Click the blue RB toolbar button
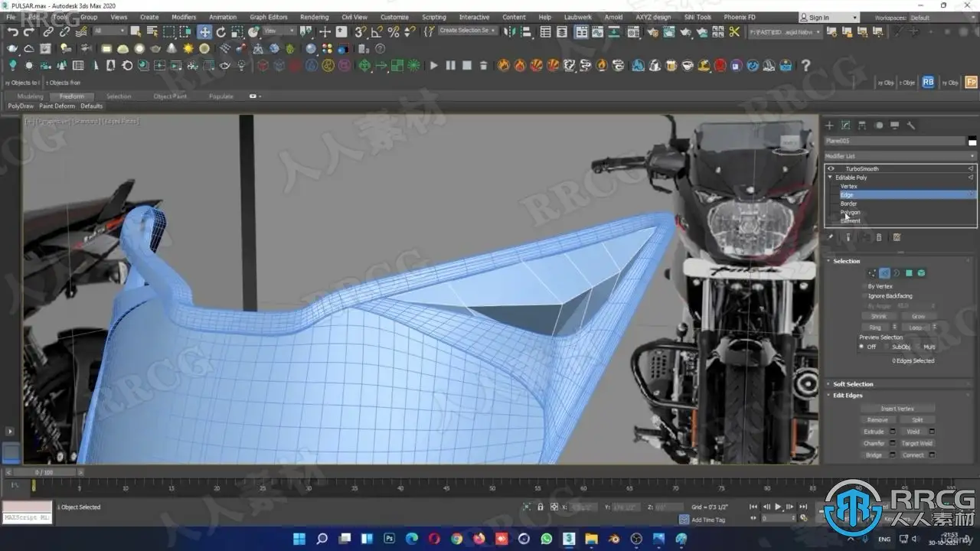 point(928,82)
